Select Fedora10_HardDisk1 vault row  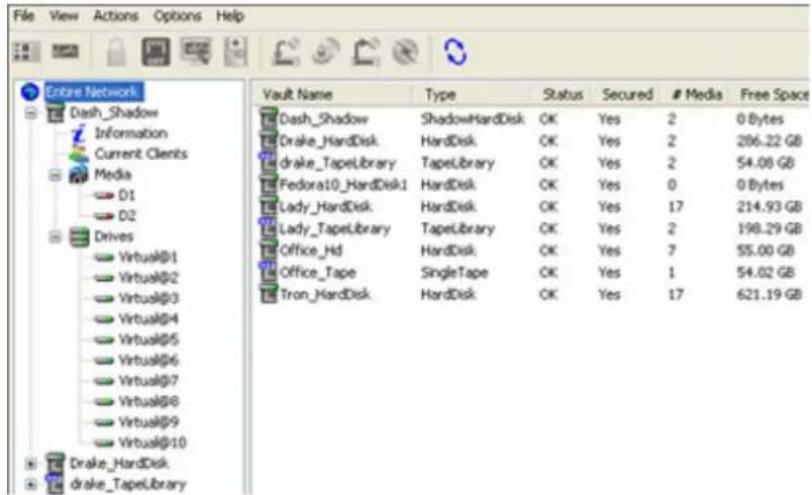click(532, 185)
